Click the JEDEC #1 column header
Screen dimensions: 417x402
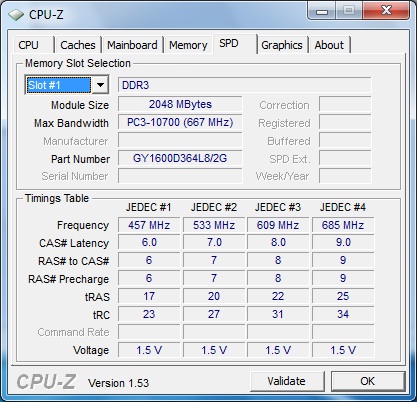[149, 207]
